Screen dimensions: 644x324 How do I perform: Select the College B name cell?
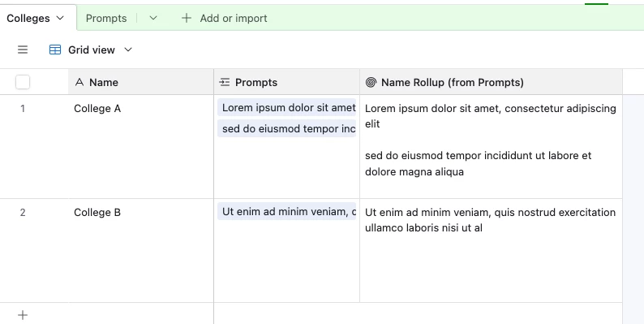(141, 251)
